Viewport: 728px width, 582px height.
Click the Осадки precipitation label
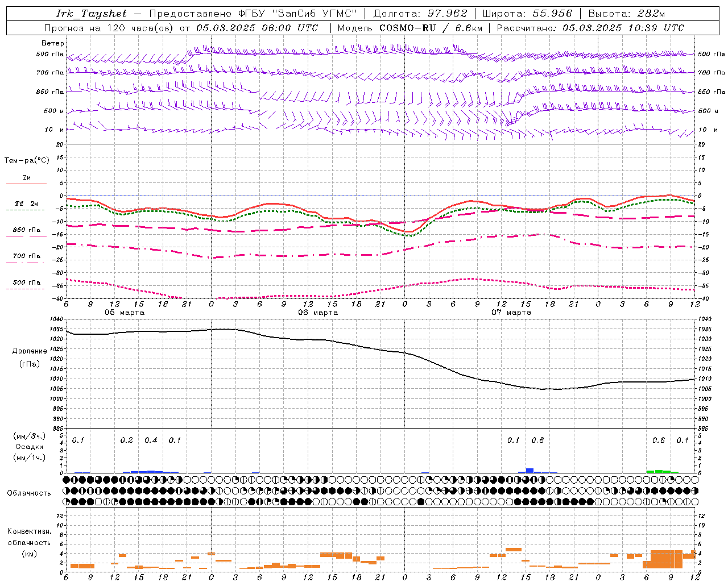click(x=29, y=447)
